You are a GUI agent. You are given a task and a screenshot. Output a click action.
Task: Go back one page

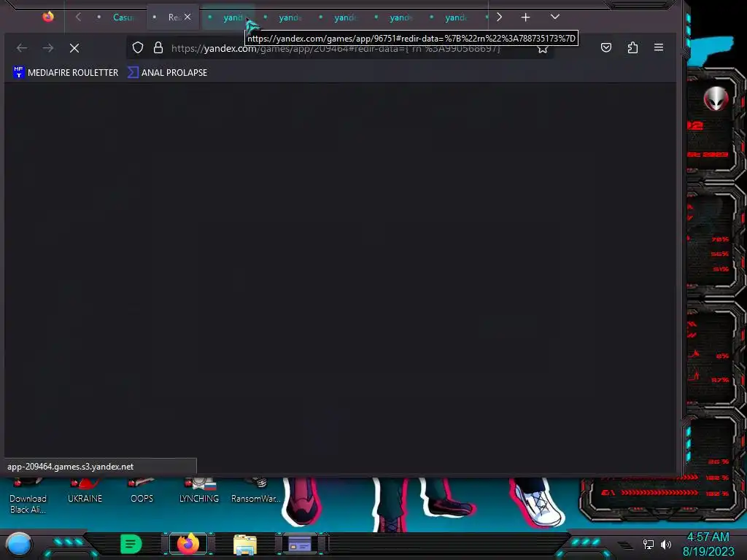tap(22, 48)
